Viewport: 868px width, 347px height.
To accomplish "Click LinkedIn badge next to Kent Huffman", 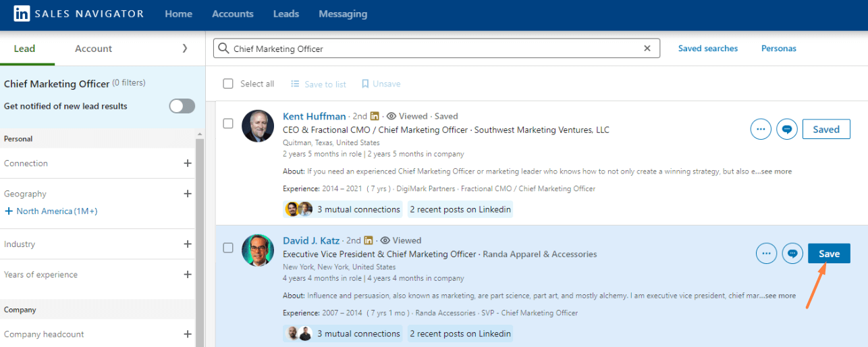I will tap(375, 116).
